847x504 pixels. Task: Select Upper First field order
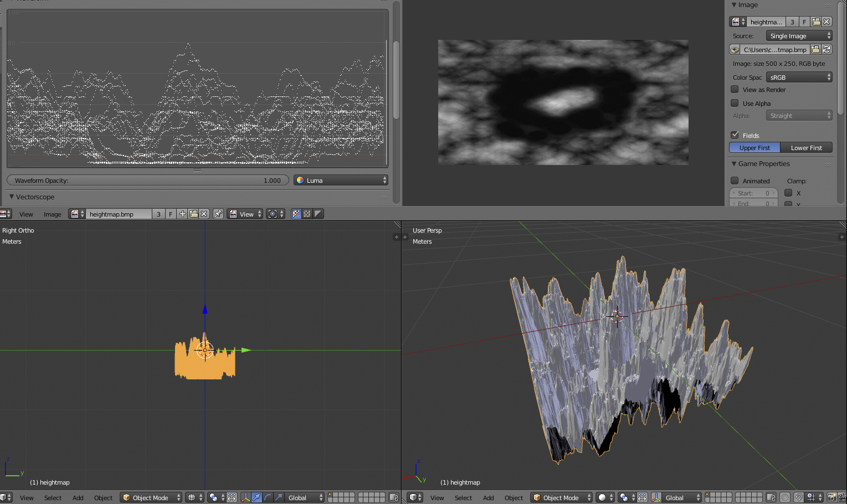[x=754, y=148]
